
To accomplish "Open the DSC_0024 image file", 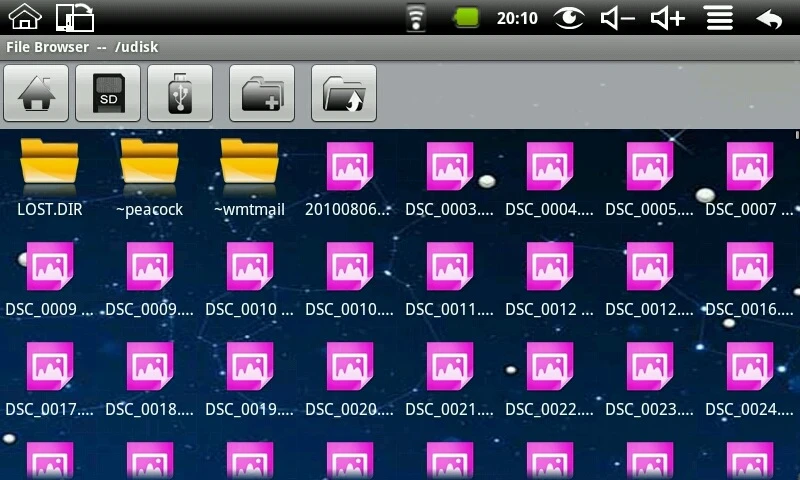I will (x=749, y=380).
